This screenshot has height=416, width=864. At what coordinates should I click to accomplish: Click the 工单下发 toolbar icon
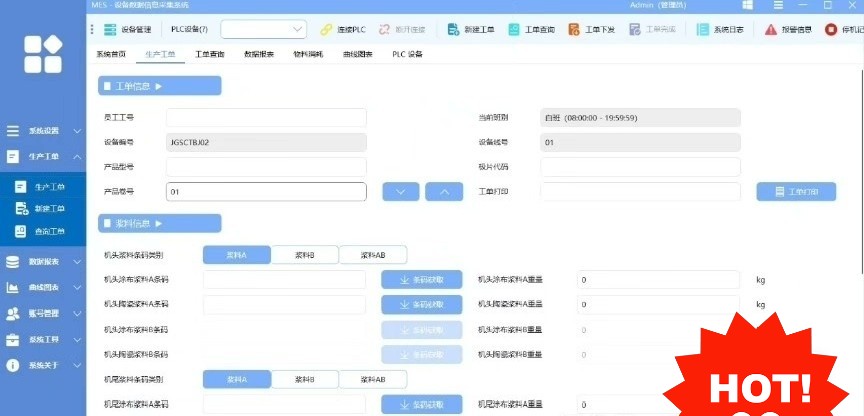[x=574, y=29]
